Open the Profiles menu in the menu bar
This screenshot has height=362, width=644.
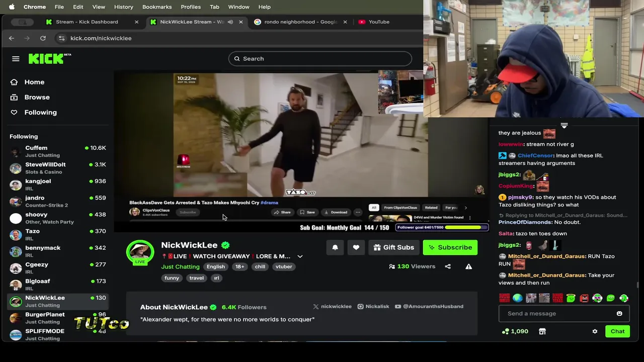click(191, 7)
